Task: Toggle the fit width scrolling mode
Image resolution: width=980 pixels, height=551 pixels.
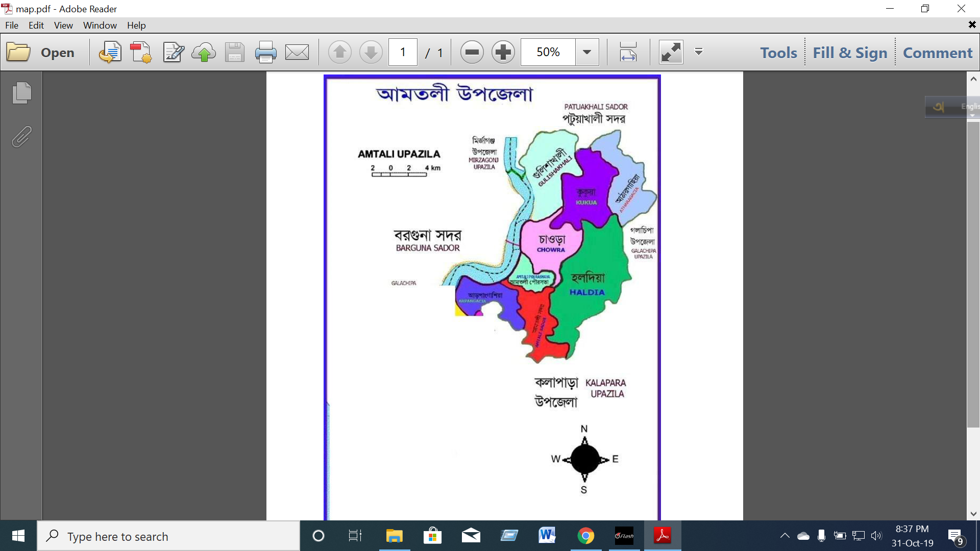Action: (x=628, y=52)
